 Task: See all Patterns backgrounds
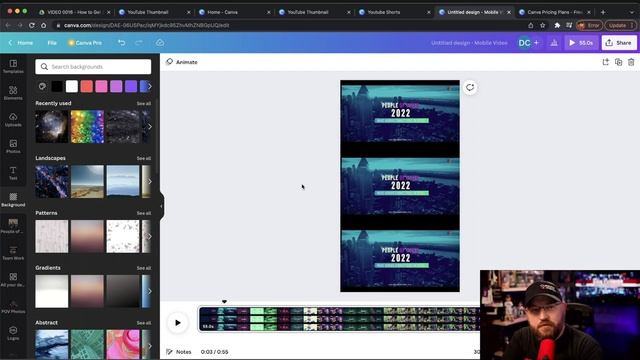pos(144,213)
